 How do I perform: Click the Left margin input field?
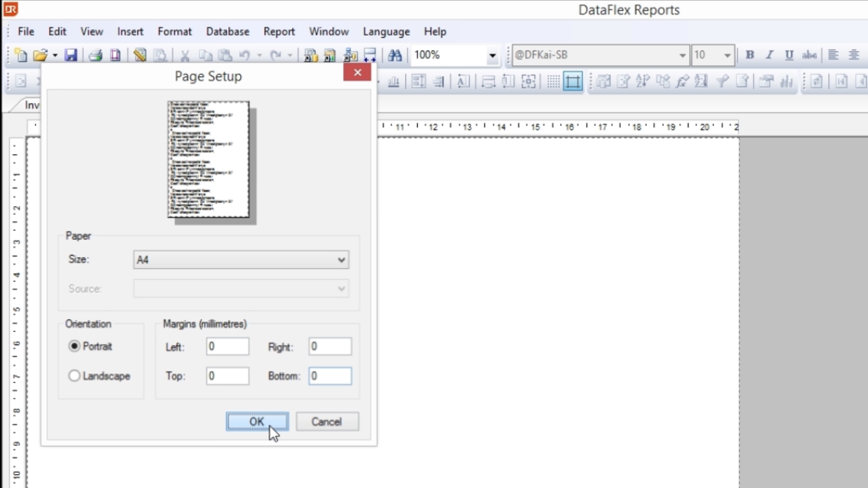coord(227,347)
